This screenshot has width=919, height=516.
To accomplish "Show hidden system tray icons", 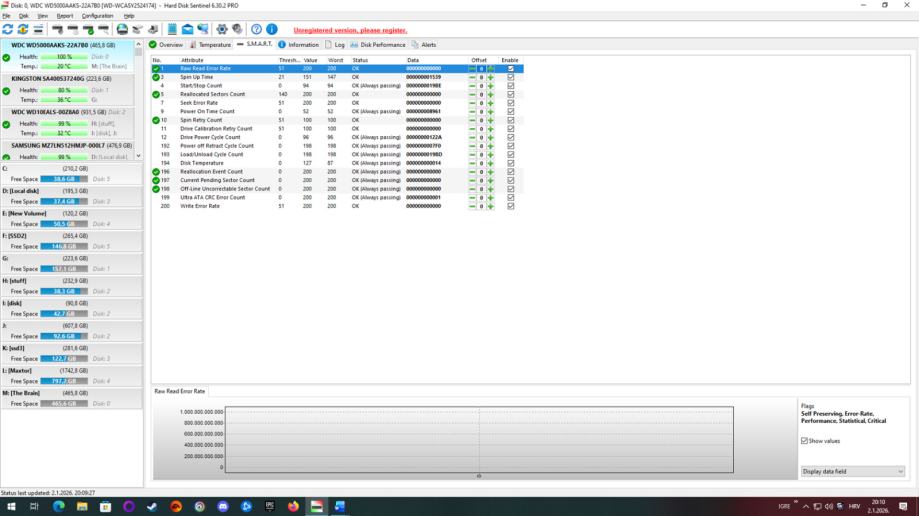I will 806,506.
